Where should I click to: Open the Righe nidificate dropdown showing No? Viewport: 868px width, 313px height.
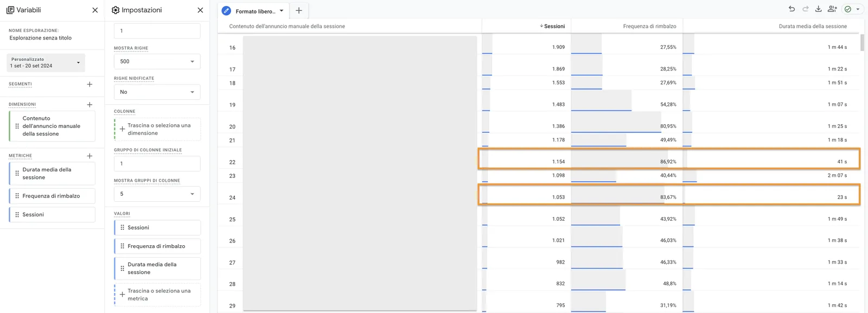(157, 92)
